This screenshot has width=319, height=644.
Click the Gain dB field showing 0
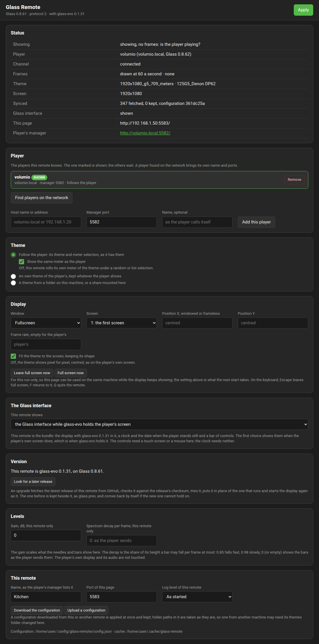tap(46, 535)
